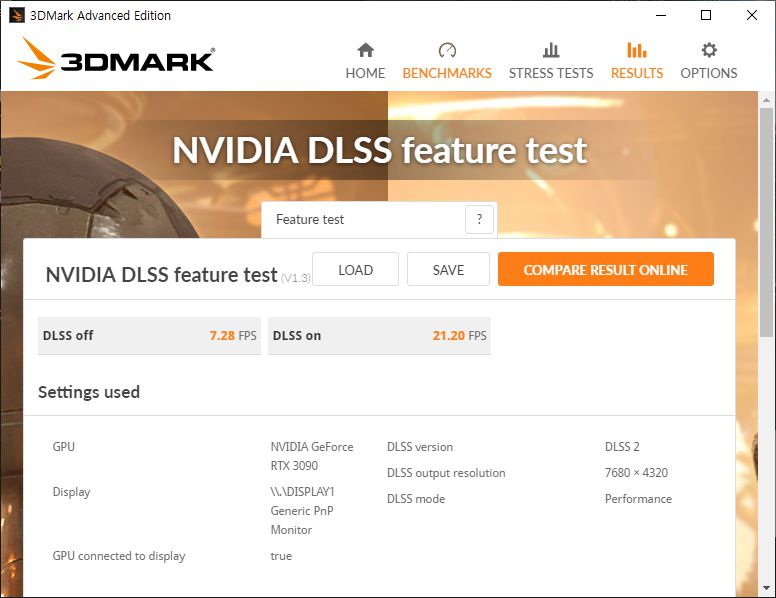Click COMPARE RESULT ONLINE
This screenshot has width=776, height=598.
(x=605, y=270)
